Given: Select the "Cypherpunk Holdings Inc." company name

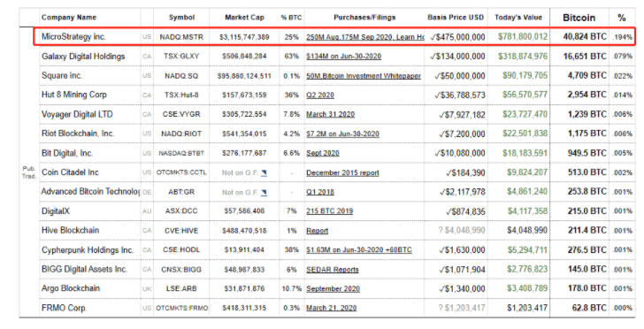Looking at the screenshot, I should tap(88, 249).
